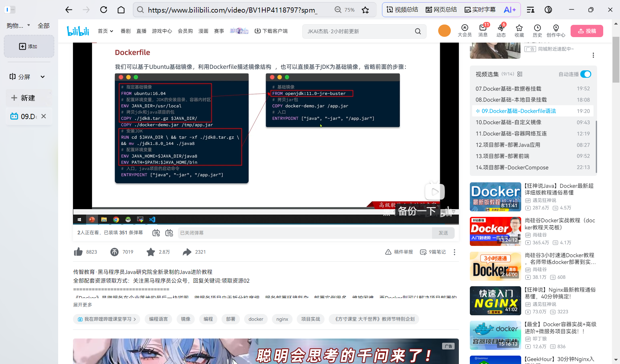Select the 10.Docker基础-自定义镜像 episode
The image size is (620, 364).
tap(508, 122)
